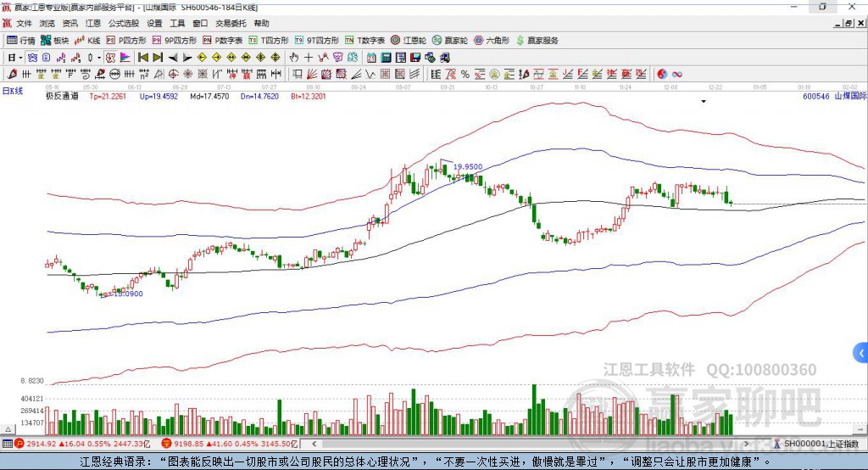Image resolution: width=868 pixels, height=470 pixels.
Task: Open the 文件 menu
Action: click(x=25, y=23)
